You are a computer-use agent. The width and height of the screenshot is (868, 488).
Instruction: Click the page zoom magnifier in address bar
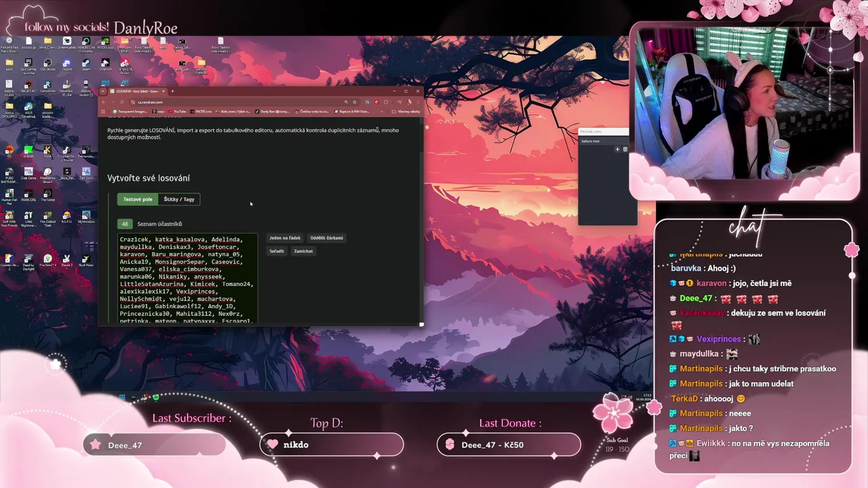(x=347, y=102)
